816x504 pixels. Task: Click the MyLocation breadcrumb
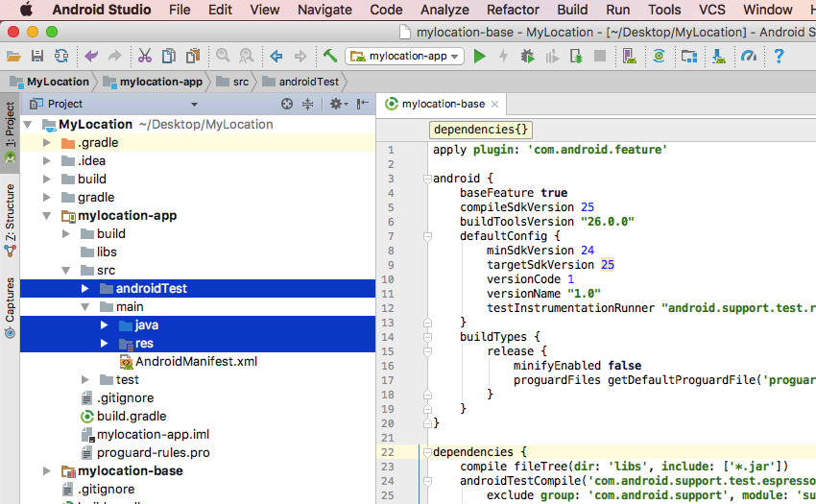(x=50, y=82)
